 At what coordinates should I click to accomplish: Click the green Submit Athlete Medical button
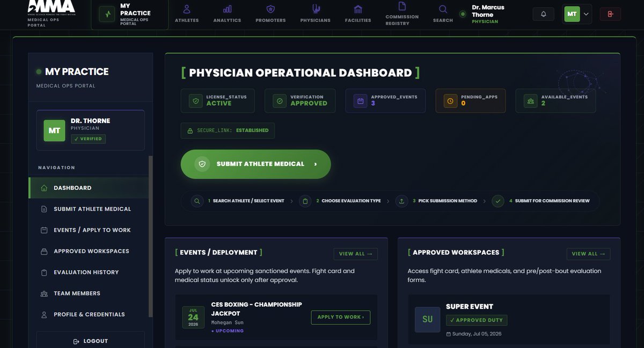point(255,164)
